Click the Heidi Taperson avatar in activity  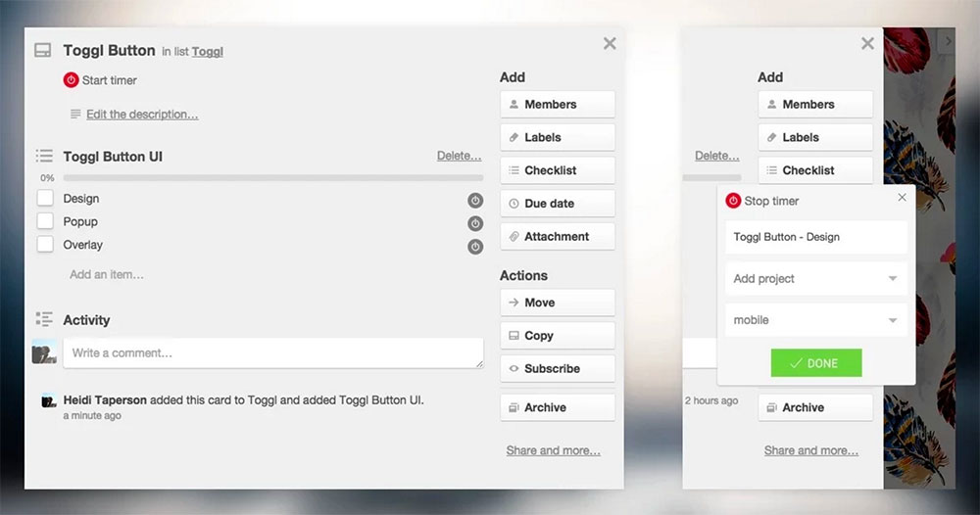coord(48,400)
